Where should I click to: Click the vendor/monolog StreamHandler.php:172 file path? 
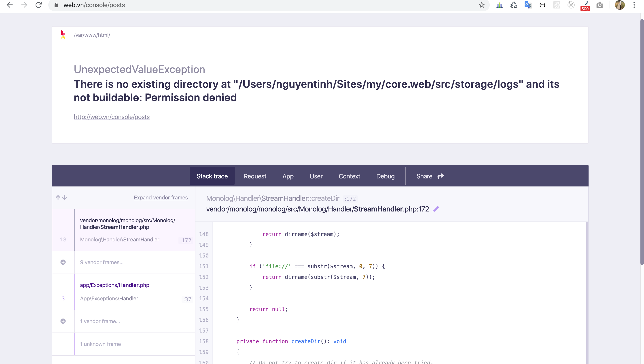[317, 209]
